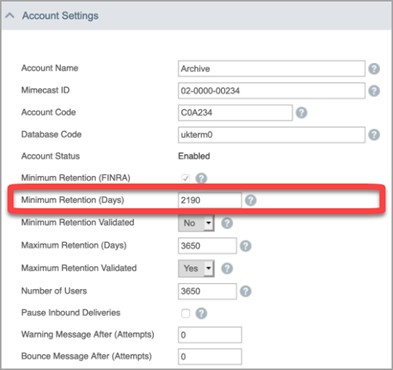393x370 pixels.
Task: Open help icon for Maximum Retention (Days)
Action: pyautogui.click(x=246, y=246)
